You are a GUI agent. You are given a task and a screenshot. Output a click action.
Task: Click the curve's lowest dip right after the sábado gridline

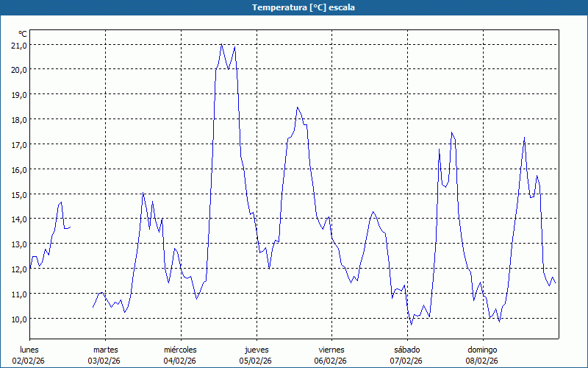[x=412, y=324]
